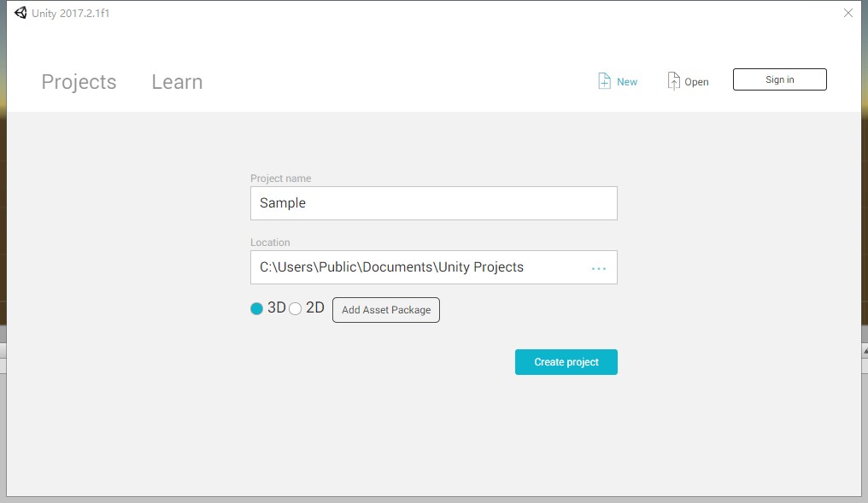Image resolution: width=868 pixels, height=503 pixels.
Task: Select the 2D radio button
Action: [x=296, y=309]
